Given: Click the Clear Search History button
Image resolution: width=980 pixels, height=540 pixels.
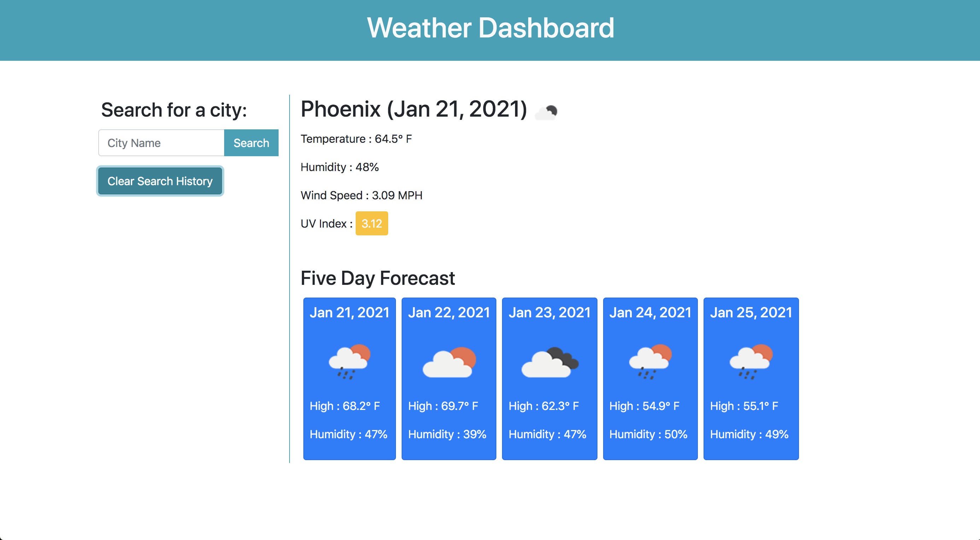Looking at the screenshot, I should tap(161, 181).
